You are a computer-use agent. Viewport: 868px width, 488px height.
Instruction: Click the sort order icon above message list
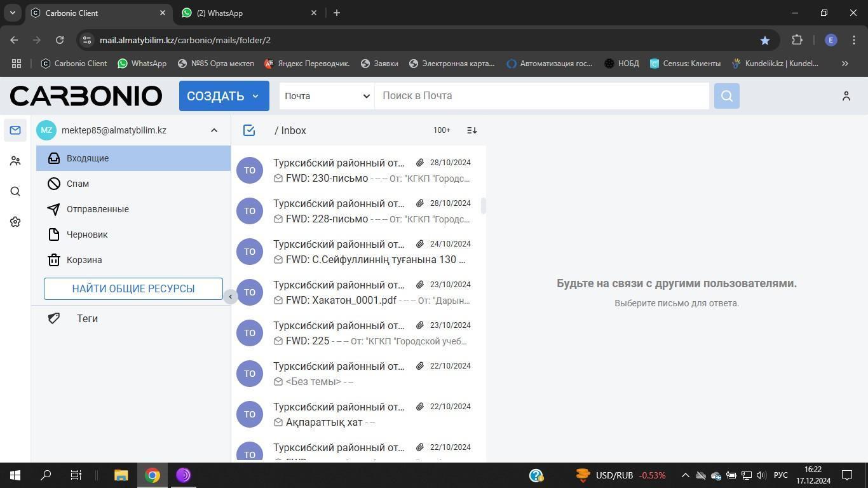(471, 130)
